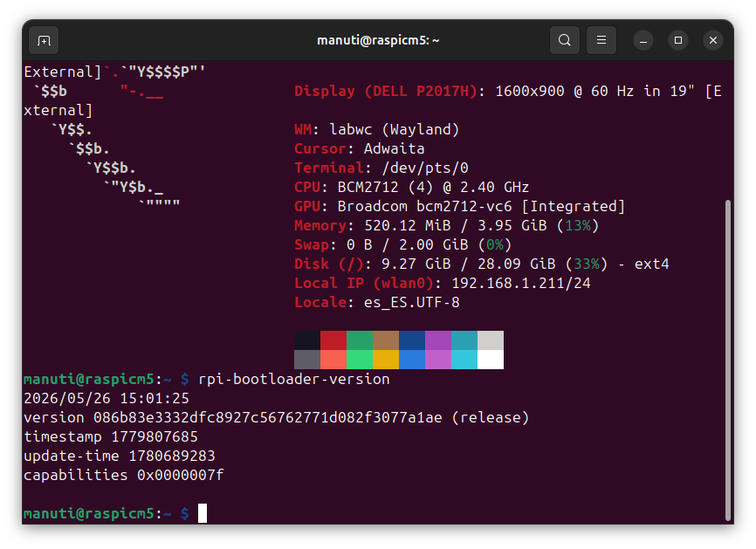756x549 pixels.
Task: Open the terminal search
Action: (565, 40)
